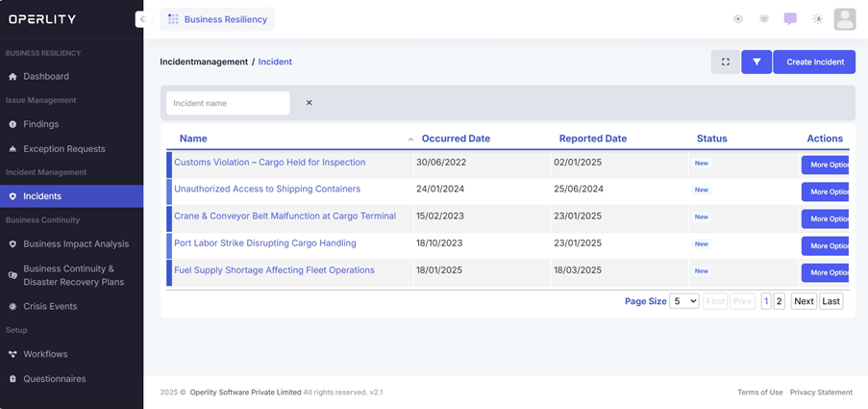Collapse the sidebar with the arrow button
The height and width of the screenshot is (409, 868).
[141, 19]
